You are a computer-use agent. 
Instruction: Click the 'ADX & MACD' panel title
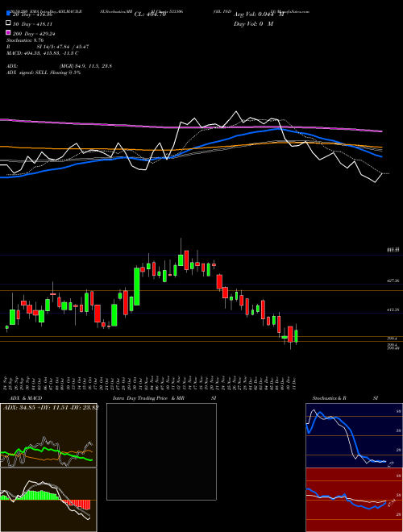pos(26,398)
